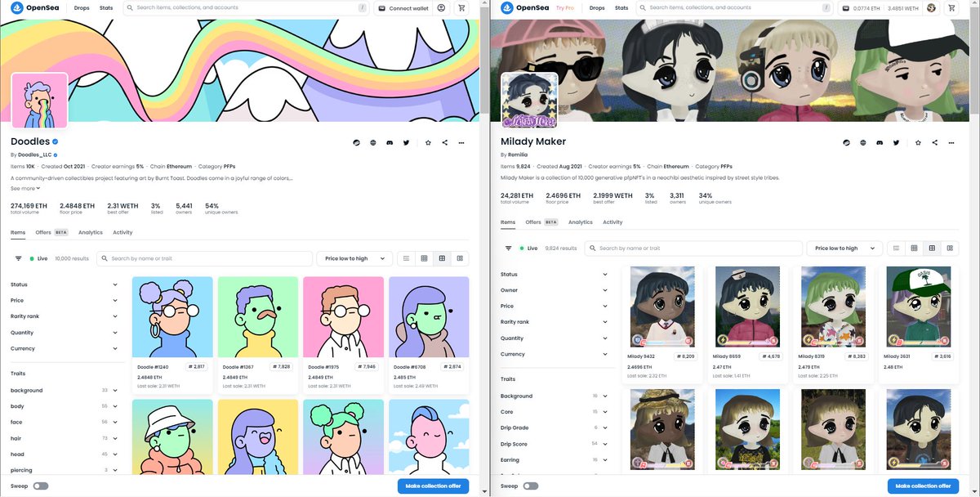Open Discord icon on Milady Maker page
980x497 pixels.
(880, 142)
